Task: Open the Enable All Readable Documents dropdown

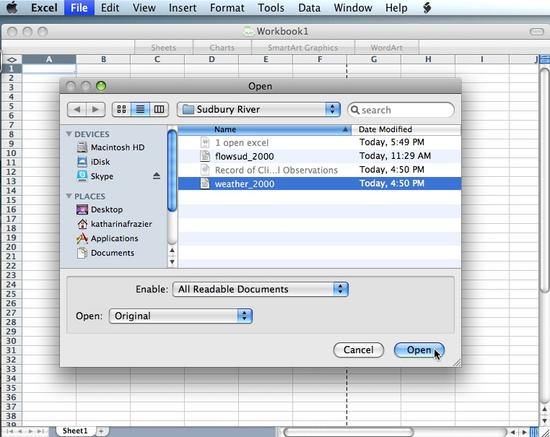Action: [x=260, y=289]
